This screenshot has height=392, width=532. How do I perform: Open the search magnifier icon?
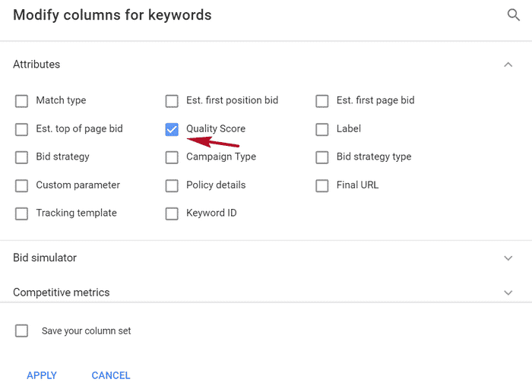coord(513,15)
